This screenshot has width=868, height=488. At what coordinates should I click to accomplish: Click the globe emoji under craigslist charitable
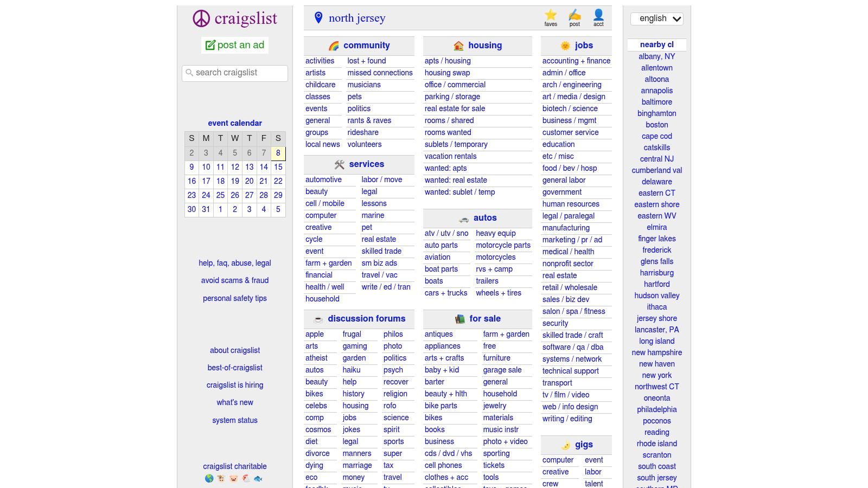point(209,478)
